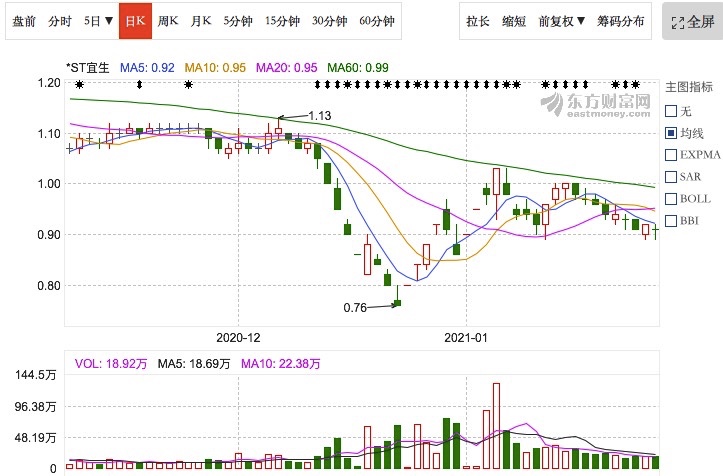The image size is (723, 476).
Task: Click the first star marker above chart
Action: coord(80,85)
